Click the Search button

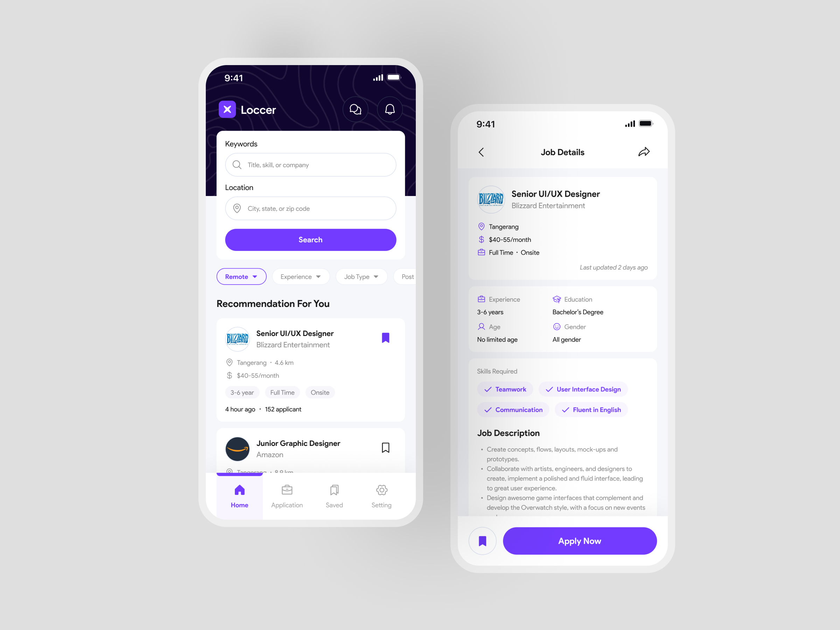pyautogui.click(x=310, y=239)
